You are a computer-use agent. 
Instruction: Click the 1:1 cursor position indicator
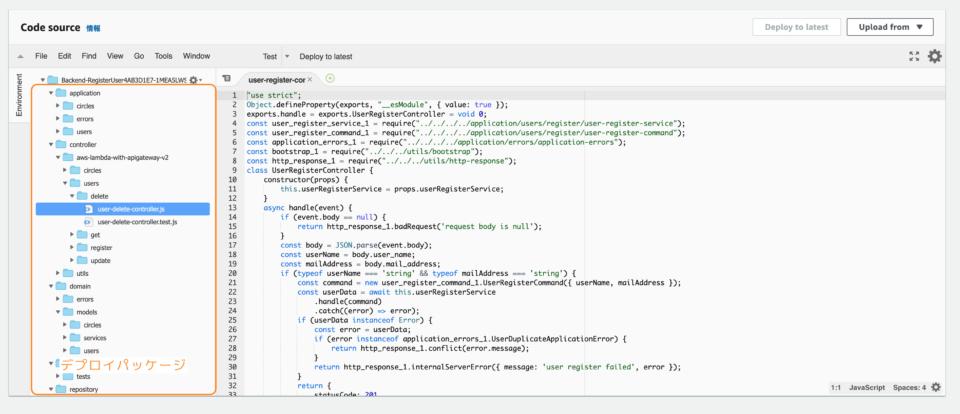(836, 388)
